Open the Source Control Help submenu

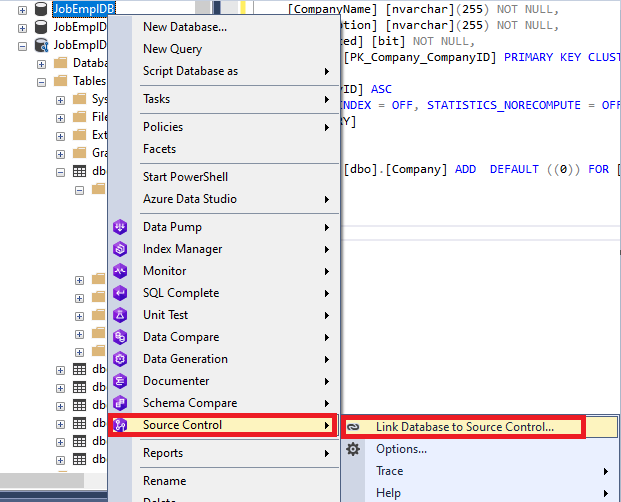click(480, 493)
